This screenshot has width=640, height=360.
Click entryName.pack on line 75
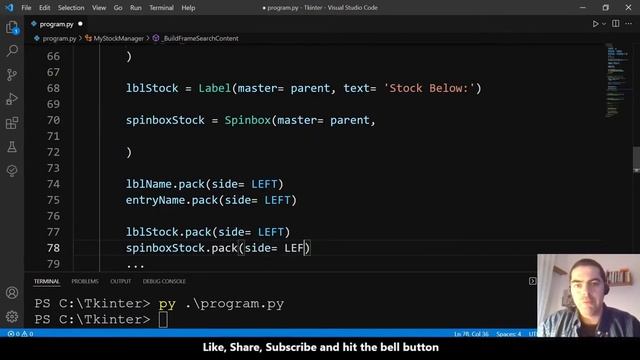(171, 200)
